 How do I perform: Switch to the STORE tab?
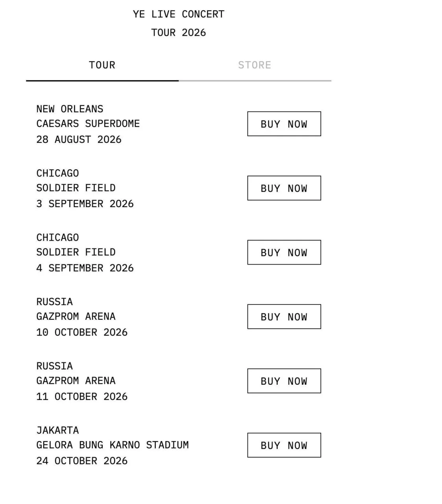(x=255, y=65)
